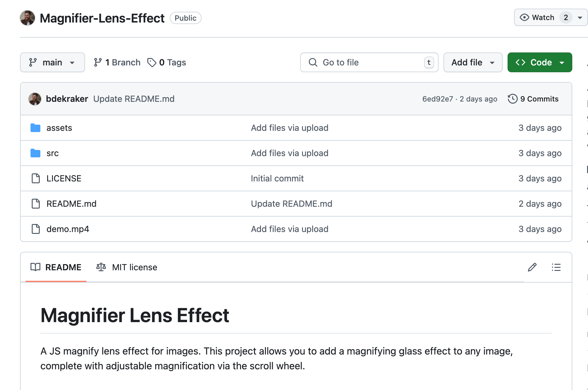The width and height of the screenshot is (588, 390).
Task: Select the LICENSE file icon
Action: tap(36, 178)
